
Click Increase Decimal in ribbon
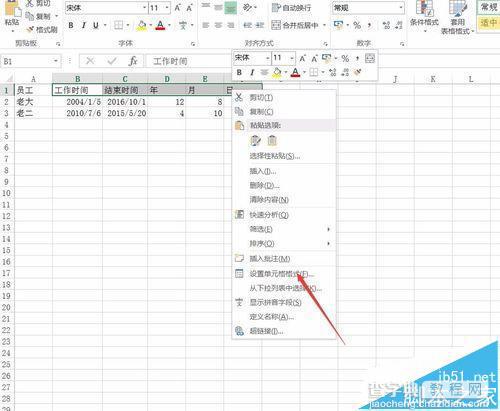[386, 25]
